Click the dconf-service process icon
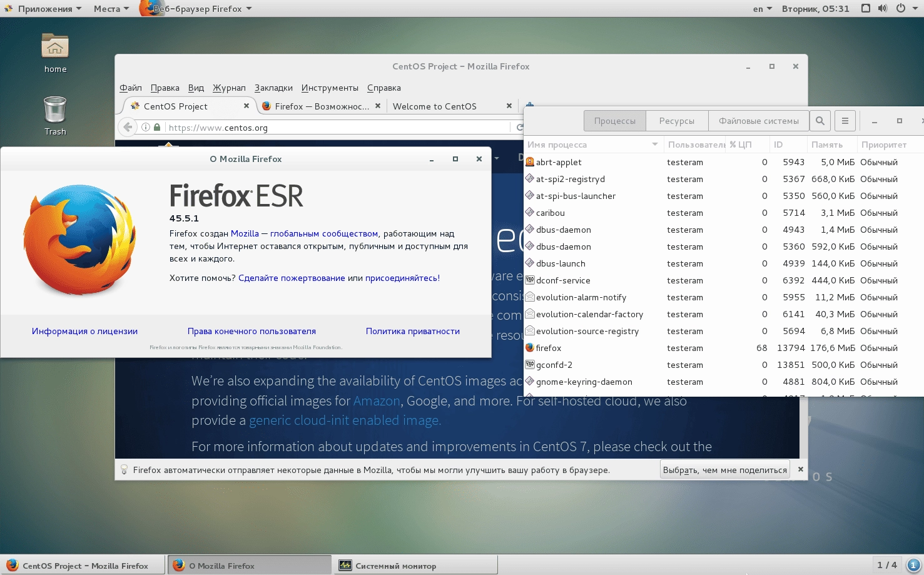The width and height of the screenshot is (924, 575). pos(530,280)
